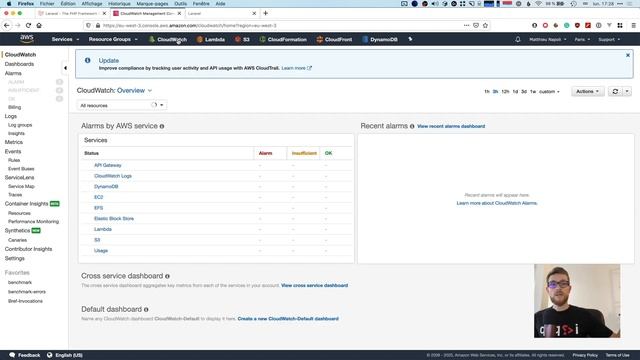Open the Support dropdown menu
The height and width of the screenshot is (360, 640).
point(609,40)
